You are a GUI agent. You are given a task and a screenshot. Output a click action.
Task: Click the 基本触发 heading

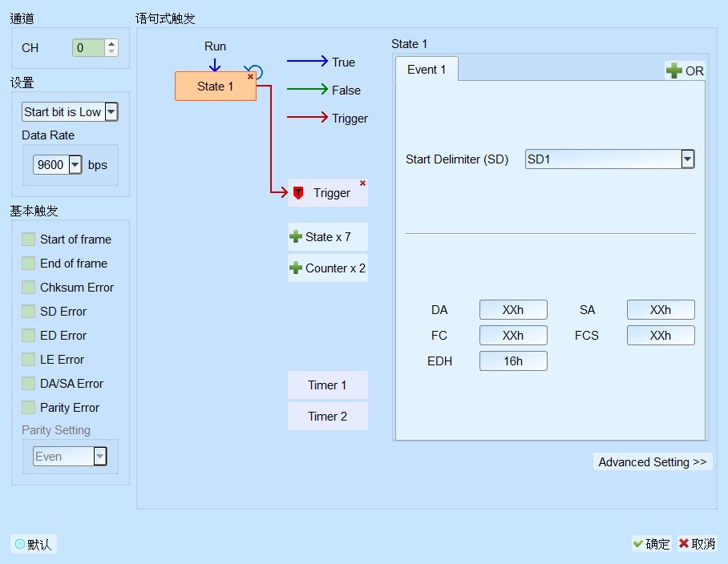click(34, 211)
